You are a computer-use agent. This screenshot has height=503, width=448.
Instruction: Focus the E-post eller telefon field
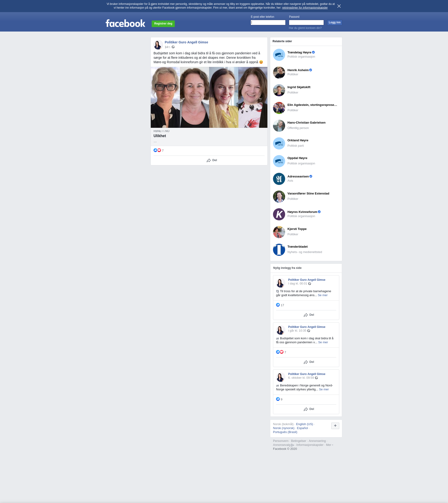pos(268,22)
